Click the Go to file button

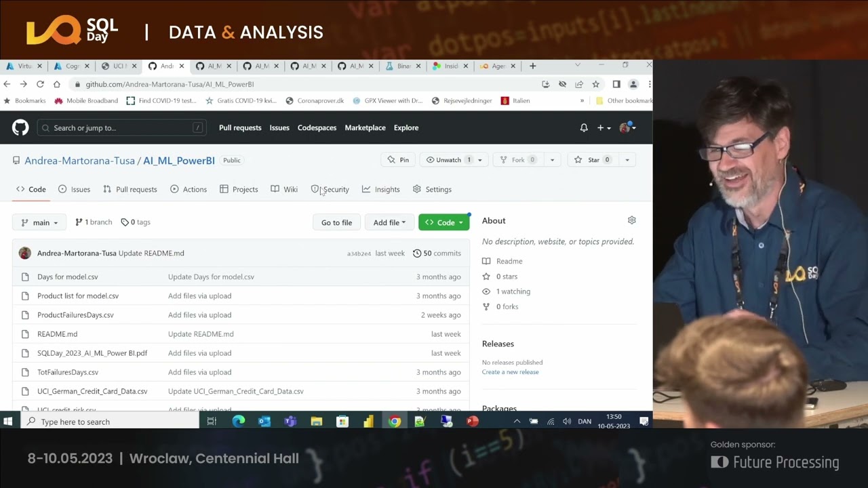click(336, 222)
